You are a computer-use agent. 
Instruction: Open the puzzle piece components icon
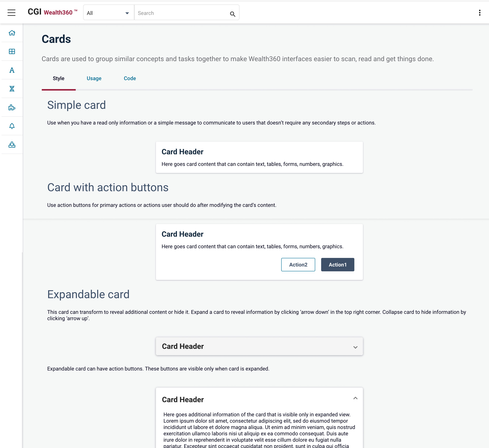[x=12, y=107]
